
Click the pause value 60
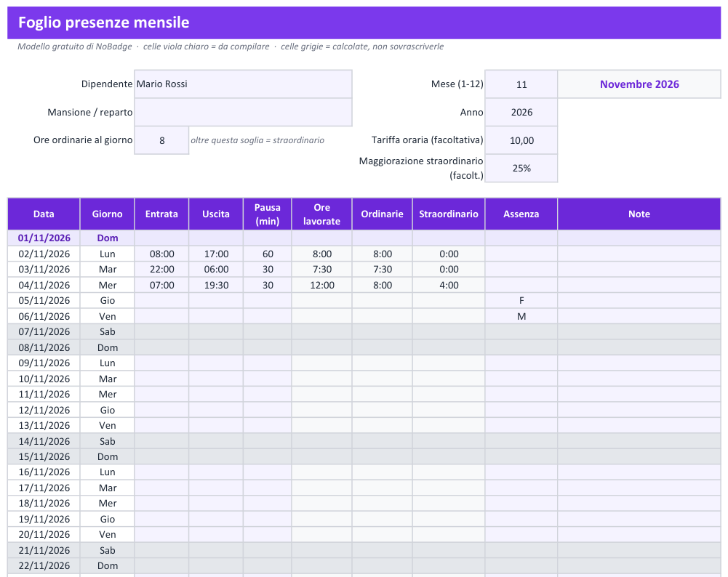tap(268, 254)
